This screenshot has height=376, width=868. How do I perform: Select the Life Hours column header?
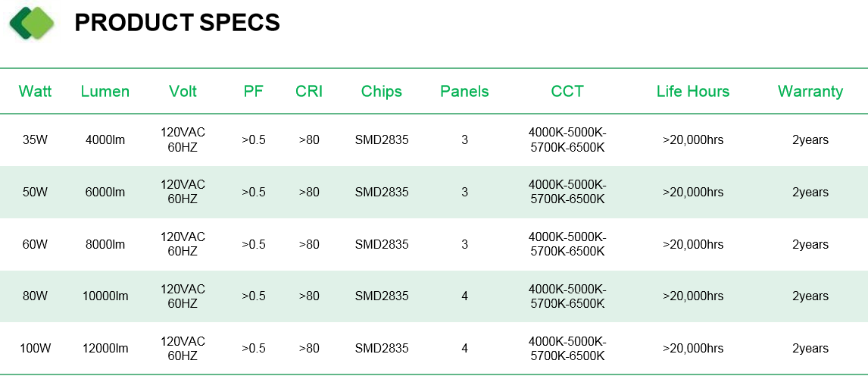point(693,92)
